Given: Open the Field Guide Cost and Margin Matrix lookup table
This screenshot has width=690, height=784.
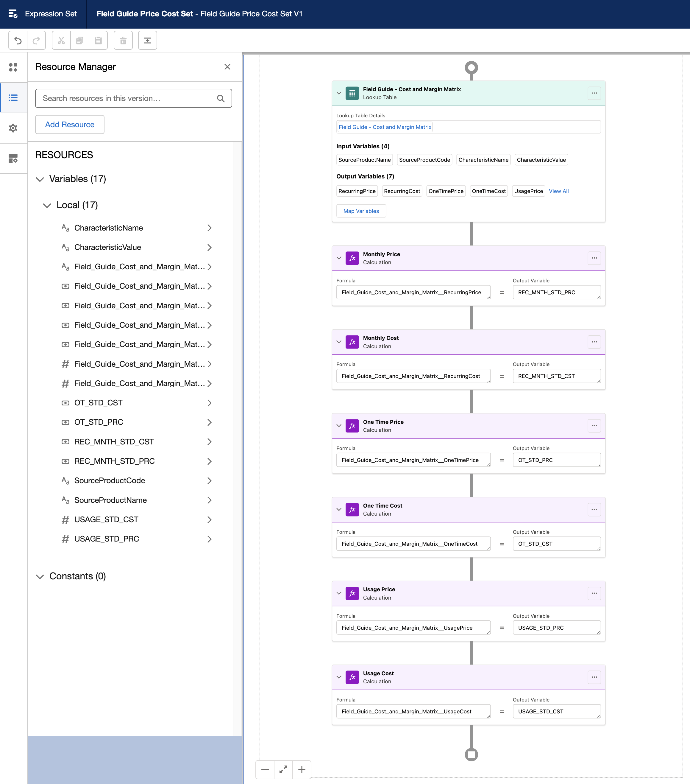Looking at the screenshot, I should (x=385, y=127).
